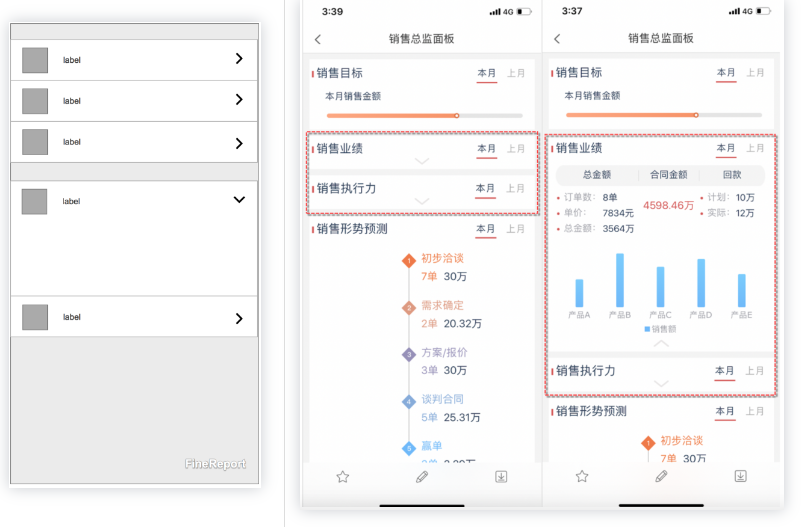Collapse 销售业绩 section via up chevron on 3:37 screen
801x527 pixels.
pos(661,344)
